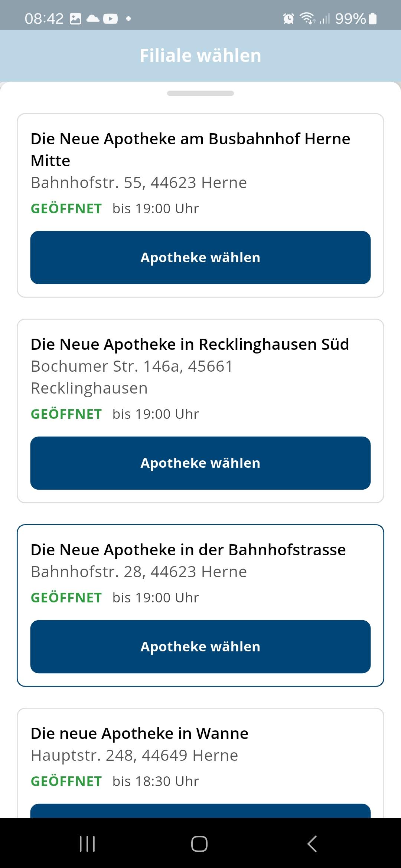Viewport: 401px width, 868px height.
Task: Tap the bottom sheet drag handle
Action: [200, 93]
